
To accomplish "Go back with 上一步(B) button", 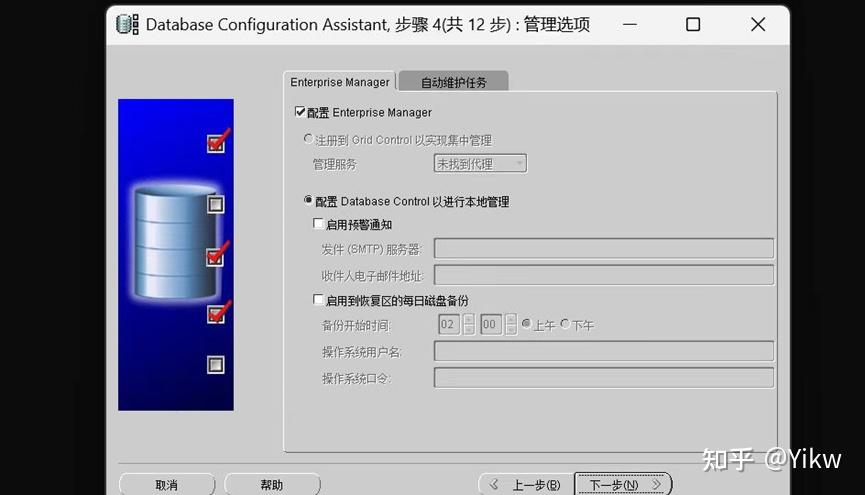I will click(526, 485).
